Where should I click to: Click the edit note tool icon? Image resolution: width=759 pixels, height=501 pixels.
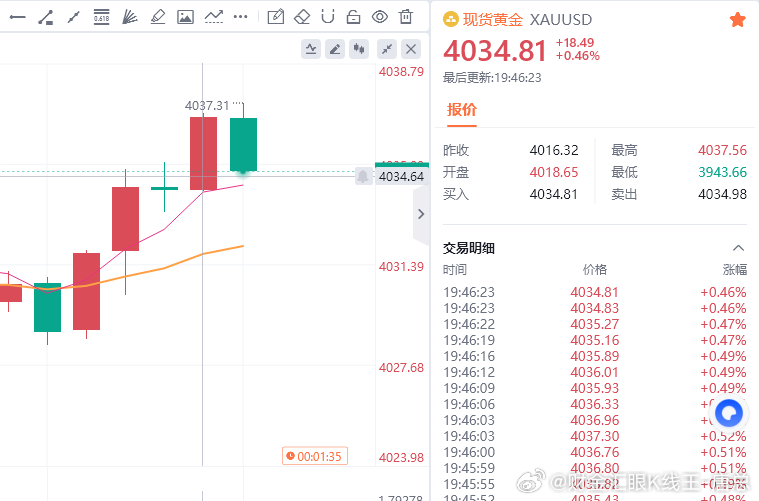(275, 17)
